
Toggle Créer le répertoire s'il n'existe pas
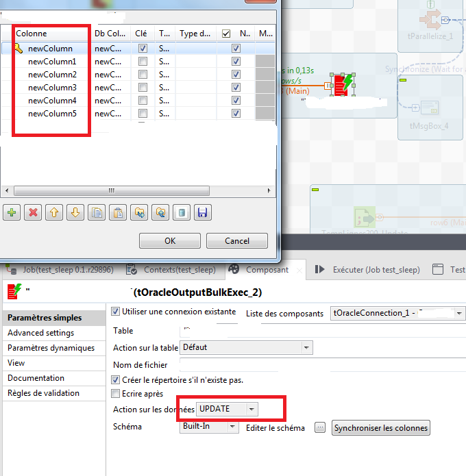point(115,379)
